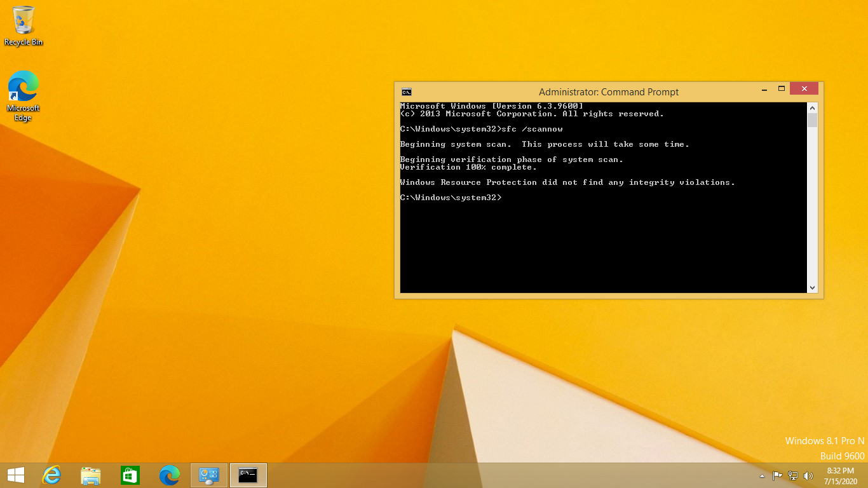Click the 'sfc /scannow' command line
The height and width of the screenshot is (488, 868).
[x=482, y=129]
